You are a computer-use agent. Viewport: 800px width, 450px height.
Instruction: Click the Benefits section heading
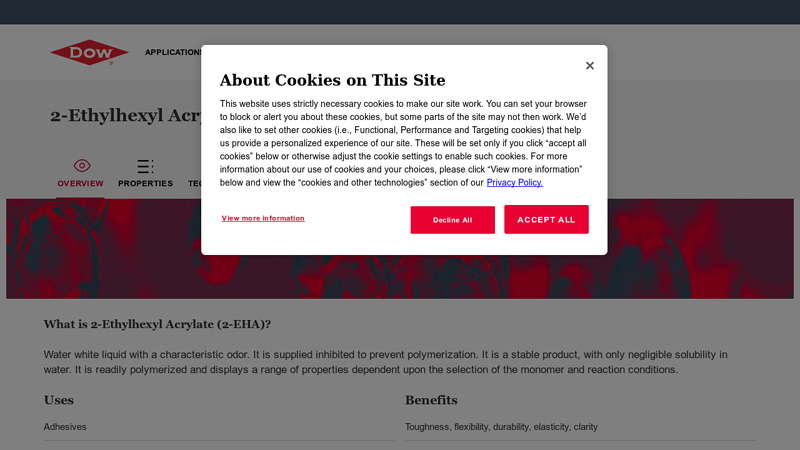click(x=431, y=400)
